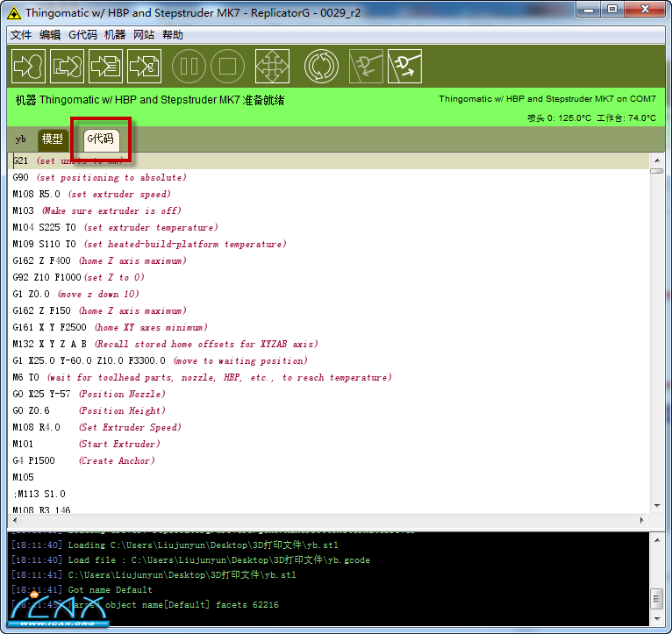Click the Disconnect from machine plug icon
672x634 pixels.
coord(404,67)
